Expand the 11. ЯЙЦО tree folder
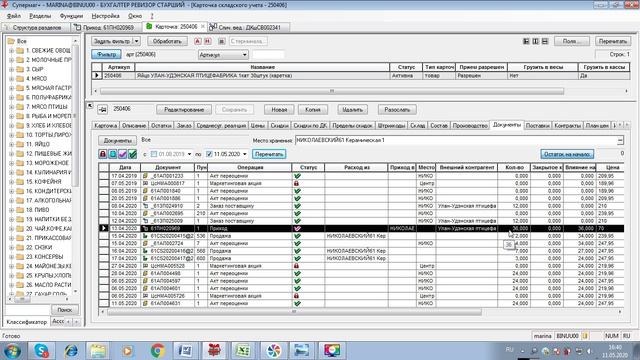The image size is (640, 360). (x=11, y=144)
